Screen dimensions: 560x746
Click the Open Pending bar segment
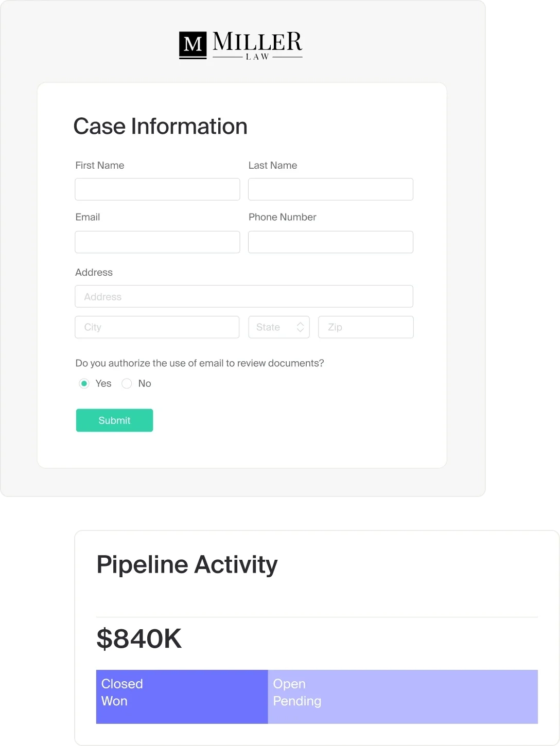point(402,697)
